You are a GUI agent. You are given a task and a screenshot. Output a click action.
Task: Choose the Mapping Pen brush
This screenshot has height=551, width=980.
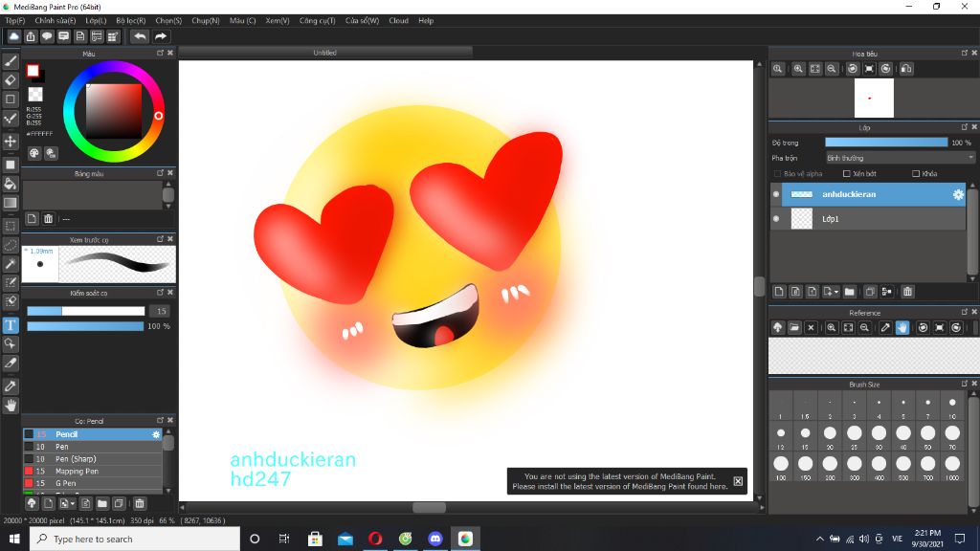pyautogui.click(x=93, y=471)
